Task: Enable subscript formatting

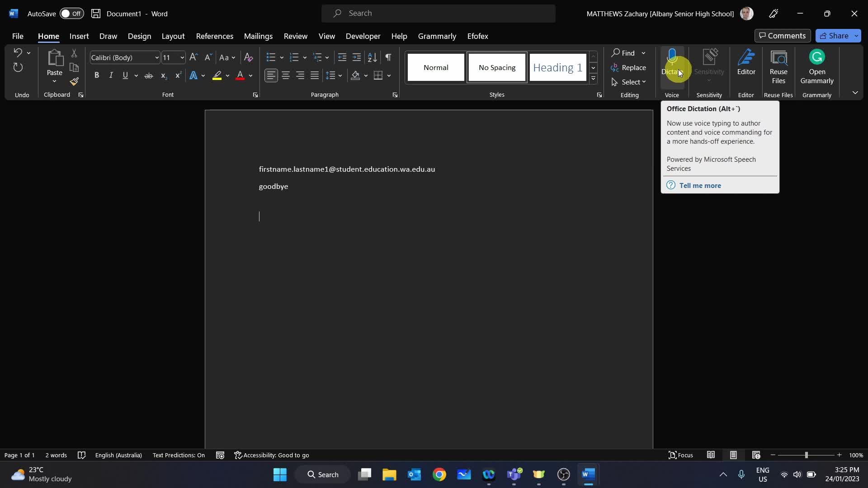Action: pos(164,75)
